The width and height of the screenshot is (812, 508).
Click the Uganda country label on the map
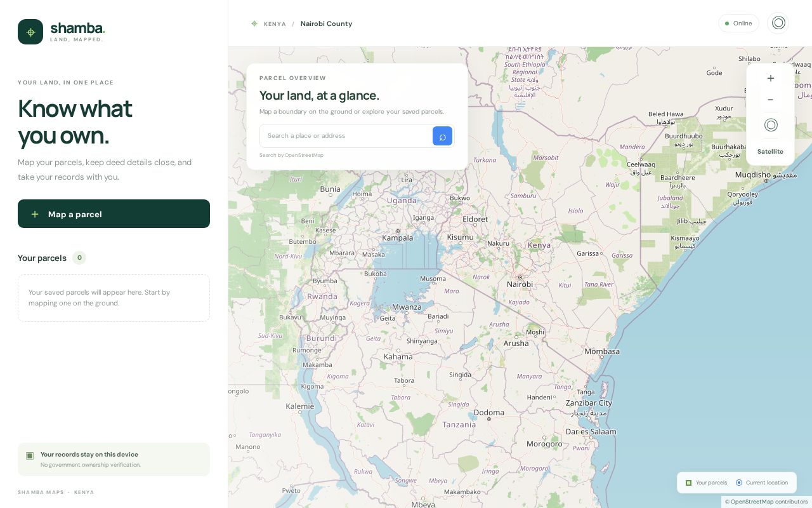click(x=402, y=201)
